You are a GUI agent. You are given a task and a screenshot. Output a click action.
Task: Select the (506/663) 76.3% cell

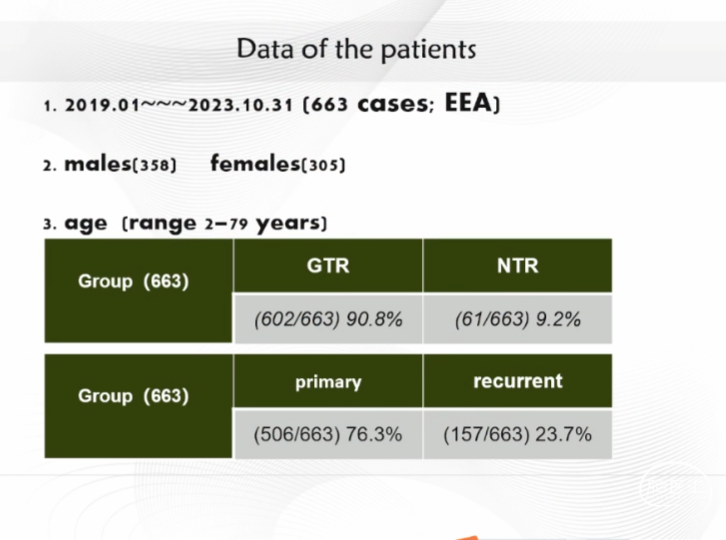328,434
